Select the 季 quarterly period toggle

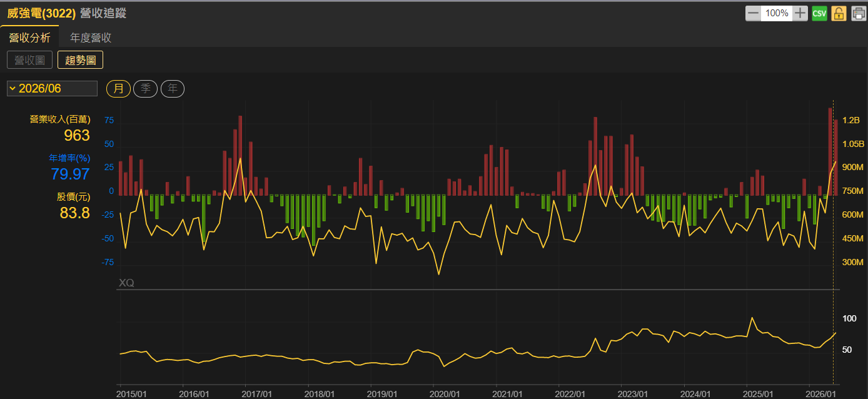146,89
